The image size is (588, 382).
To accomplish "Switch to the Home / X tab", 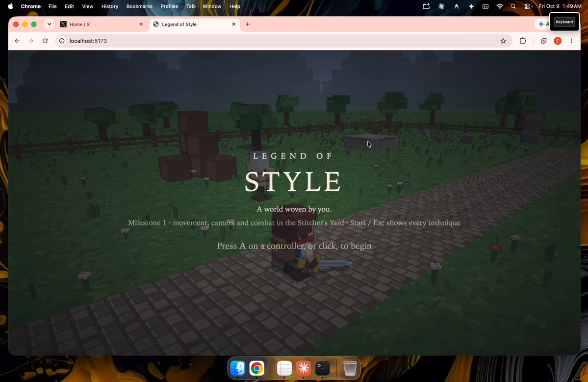I will point(101,25).
